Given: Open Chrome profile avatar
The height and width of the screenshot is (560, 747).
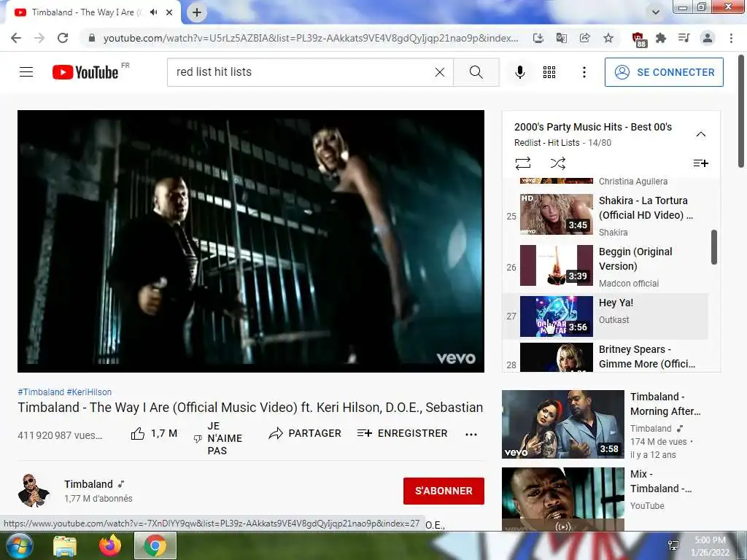Looking at the screenshot, I should [x=708, y=38].
